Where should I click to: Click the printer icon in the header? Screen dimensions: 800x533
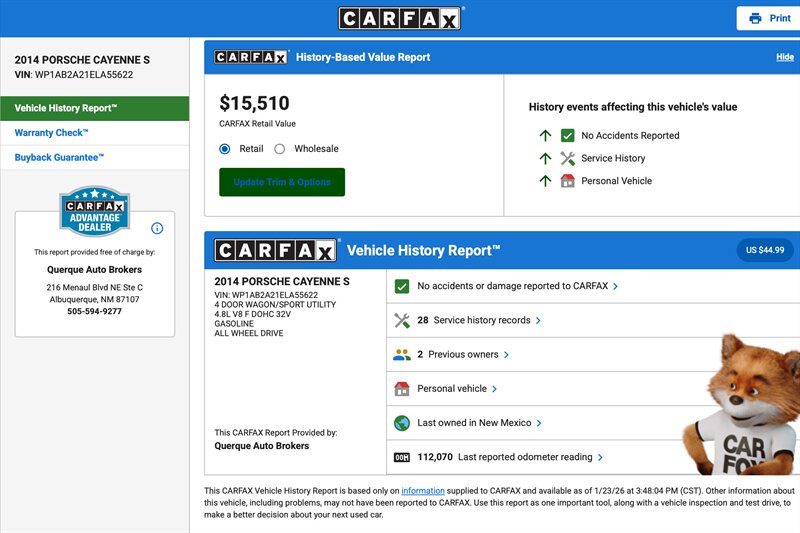pyautogui.click(x=755, y=18)
